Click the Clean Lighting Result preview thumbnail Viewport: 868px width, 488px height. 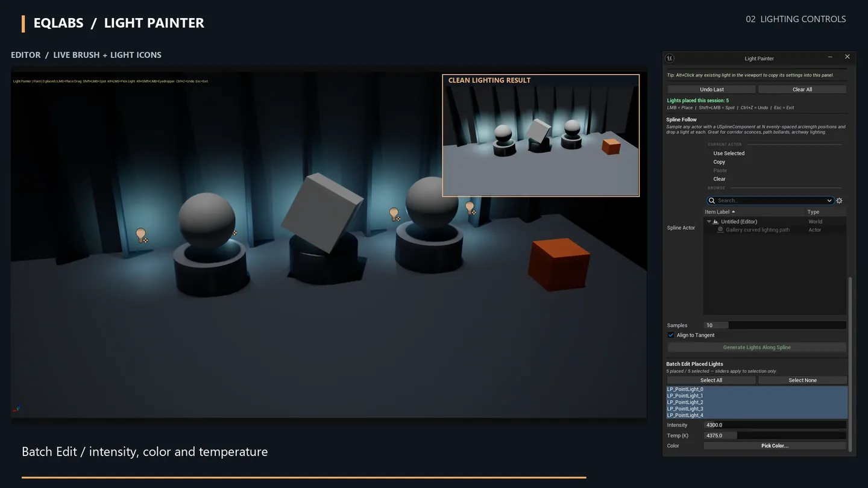click(x=541, y=136)
